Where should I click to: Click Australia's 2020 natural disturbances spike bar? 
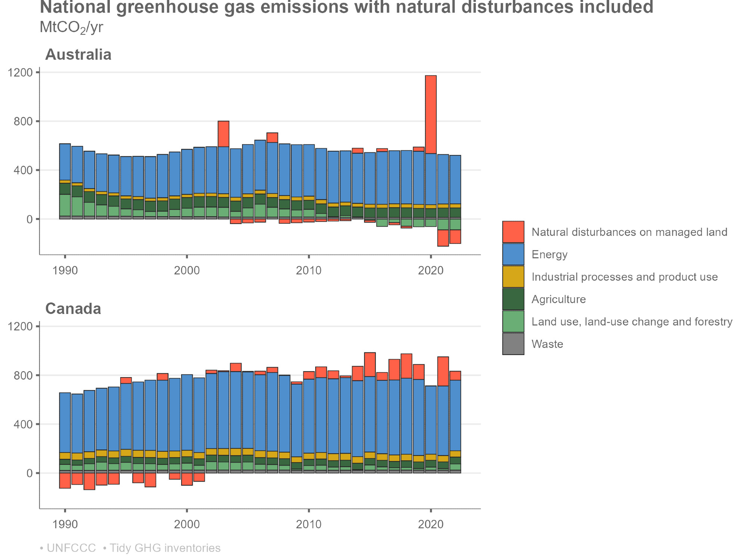pyautogui.click(x=431, y=115)
